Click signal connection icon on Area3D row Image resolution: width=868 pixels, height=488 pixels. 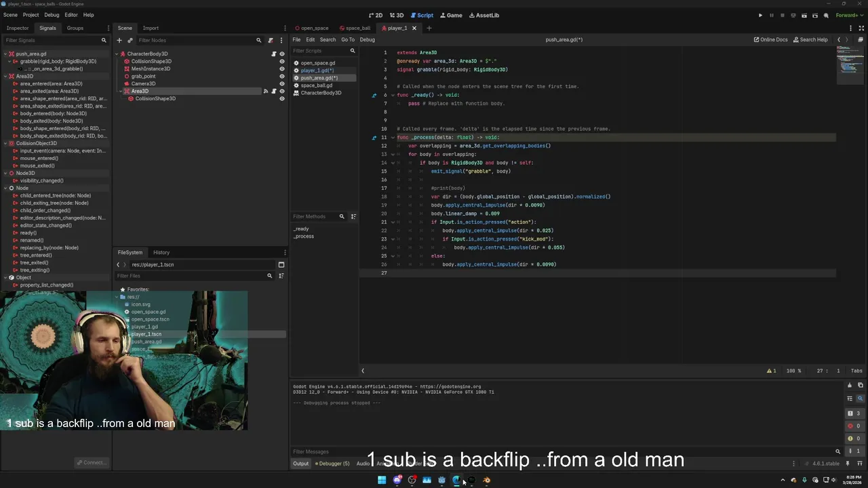[x=266, y=91]
